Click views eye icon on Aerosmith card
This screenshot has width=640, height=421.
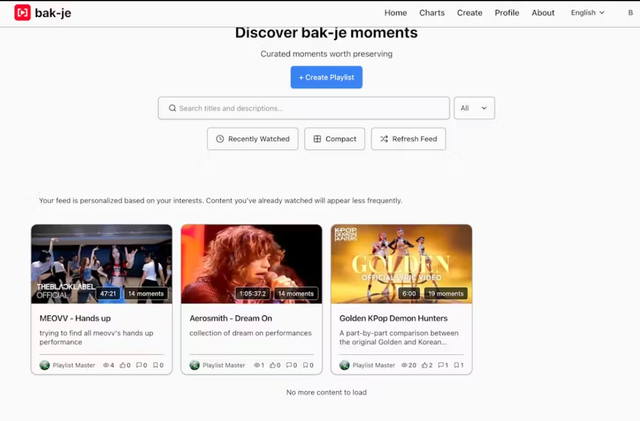[x=257, y=365]
